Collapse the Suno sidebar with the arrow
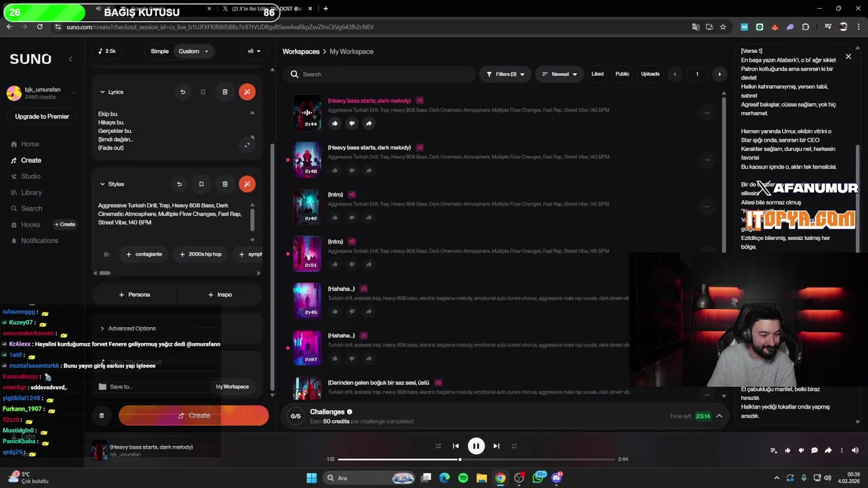This screenshot has width=868, height=488. [71, 59]
